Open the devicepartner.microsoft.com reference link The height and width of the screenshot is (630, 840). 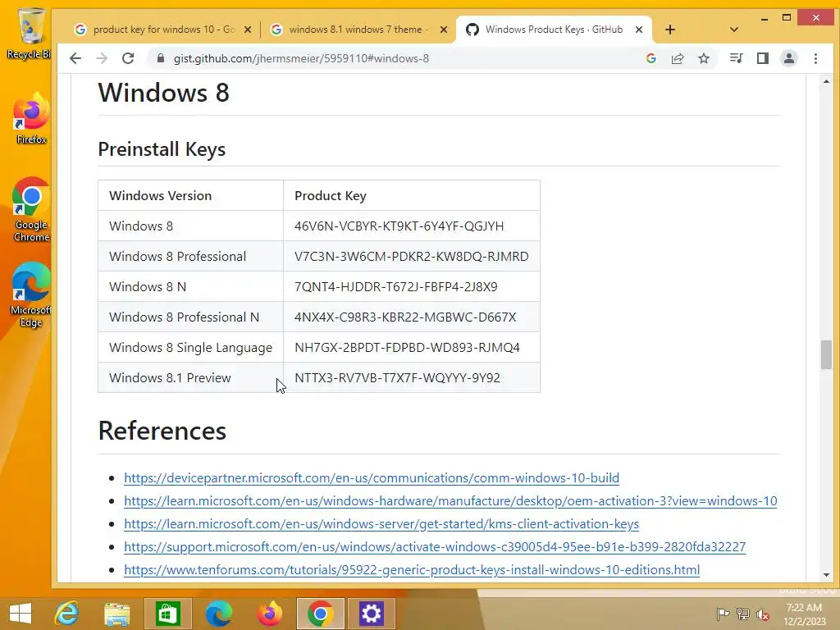(x=372, y=478)
